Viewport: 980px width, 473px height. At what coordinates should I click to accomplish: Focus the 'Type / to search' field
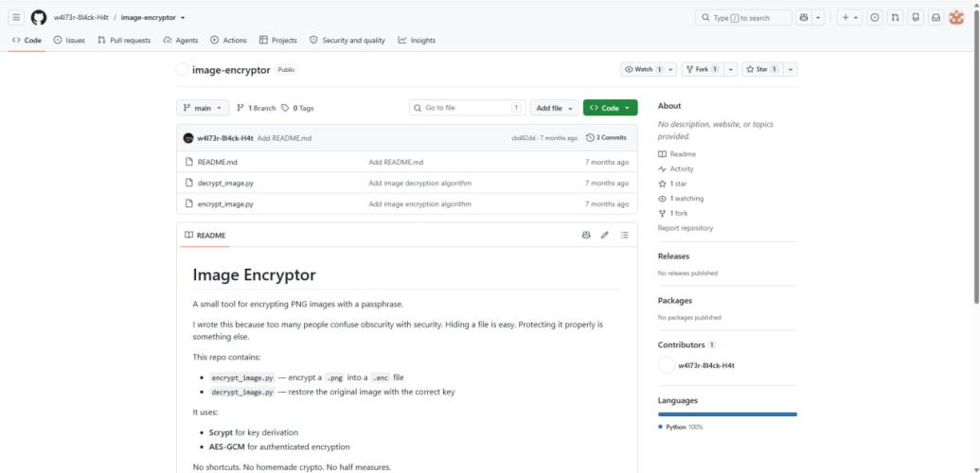(743, 17)
